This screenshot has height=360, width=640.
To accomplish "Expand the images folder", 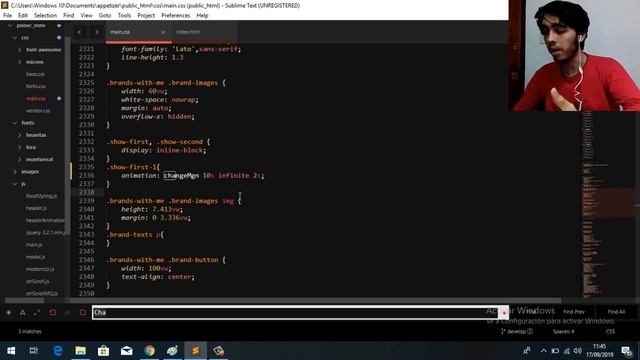I will [x=15, y=172].
